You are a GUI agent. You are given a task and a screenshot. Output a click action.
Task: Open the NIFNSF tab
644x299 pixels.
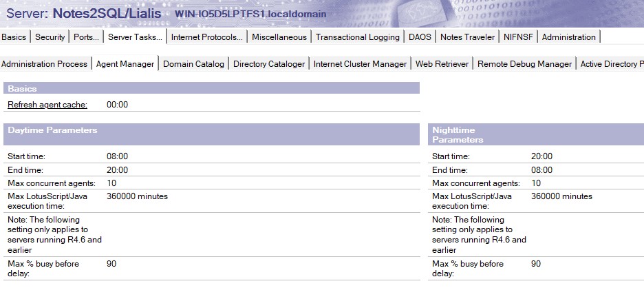[519, 37]
